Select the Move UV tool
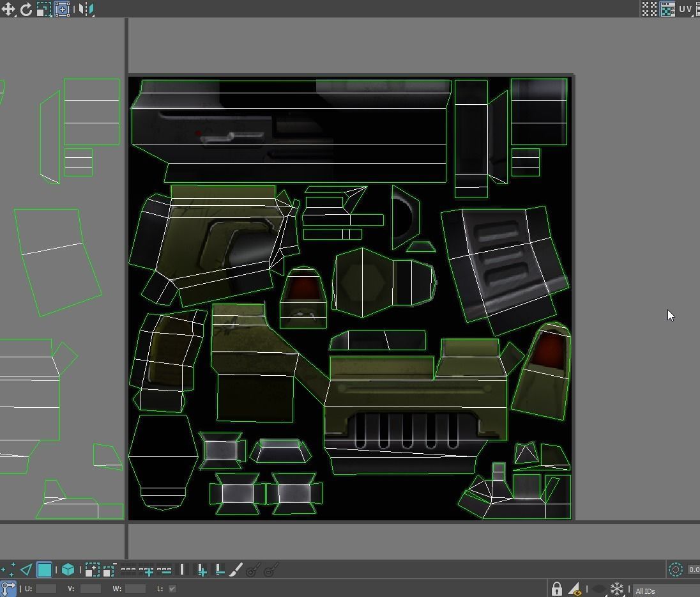Screen dimensions: 700x597 click(x=8, y=9)
